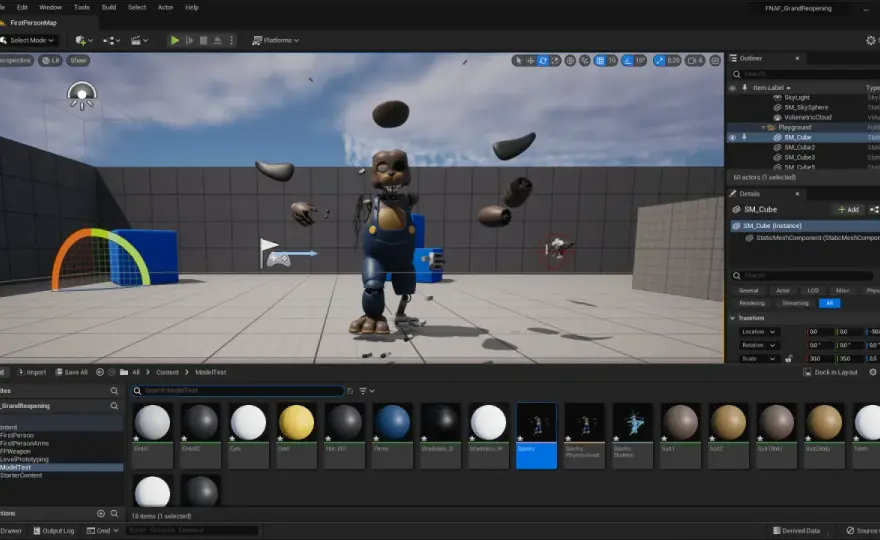The height and width of the screenshot is (540, 880).
Task: Open the Build menu
Action: 109,7
